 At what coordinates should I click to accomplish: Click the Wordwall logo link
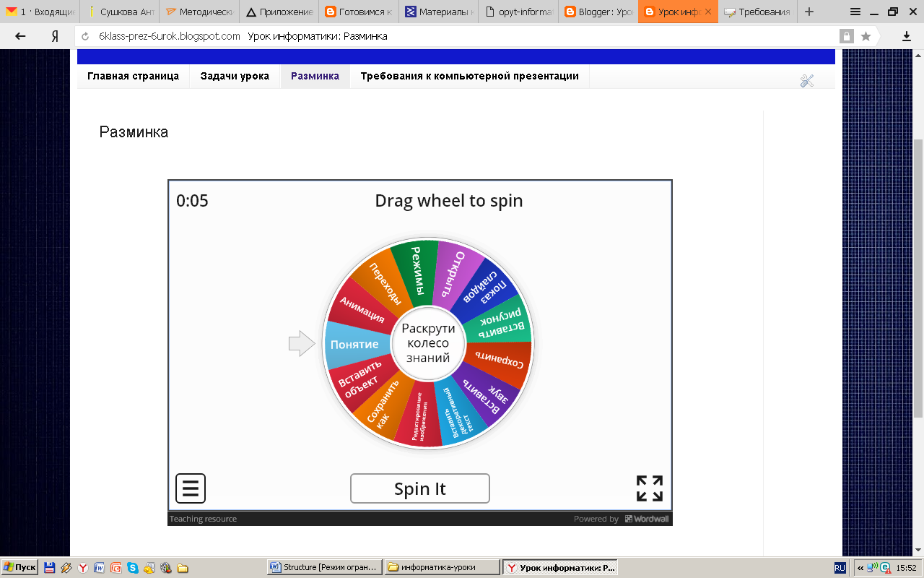[x=646, y=519]
